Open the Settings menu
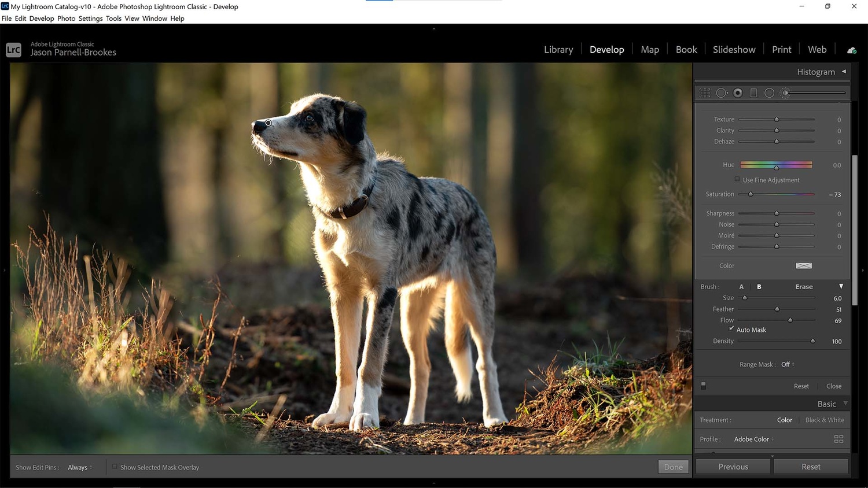The image size is (868, 488). pos(90,19)
